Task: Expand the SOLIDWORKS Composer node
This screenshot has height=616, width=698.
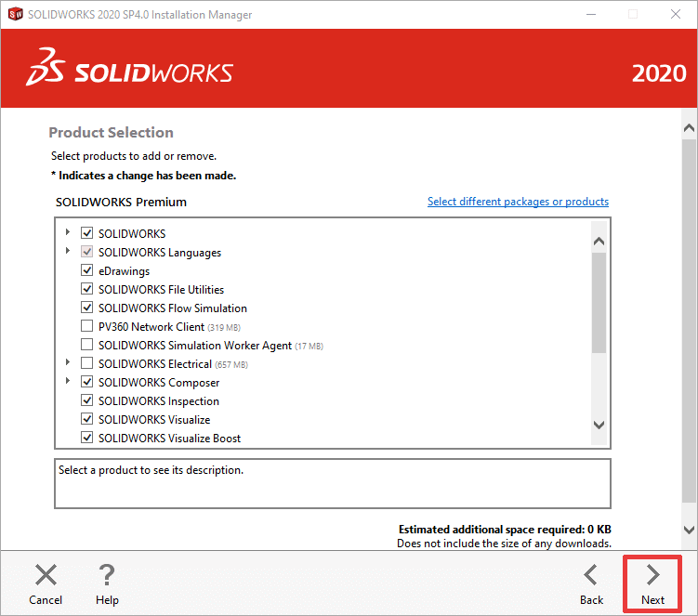Action: tap(68, 381)
